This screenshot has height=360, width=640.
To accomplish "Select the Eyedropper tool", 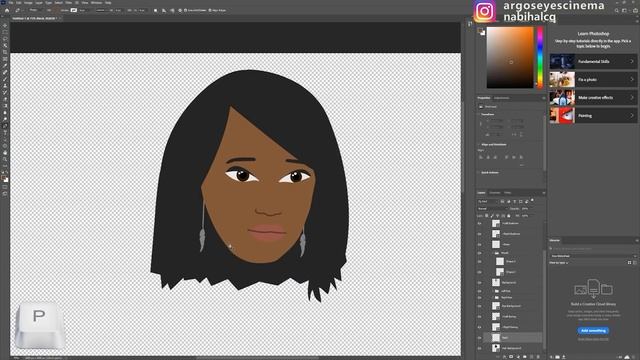I will pyautogui.click(x=5, y=65).
